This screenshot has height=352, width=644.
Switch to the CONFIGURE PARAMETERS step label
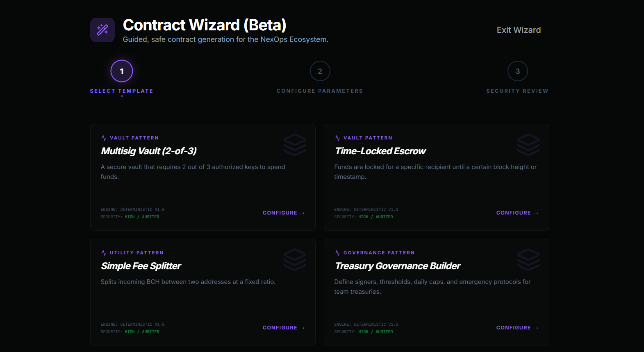[x=320, y=91]
